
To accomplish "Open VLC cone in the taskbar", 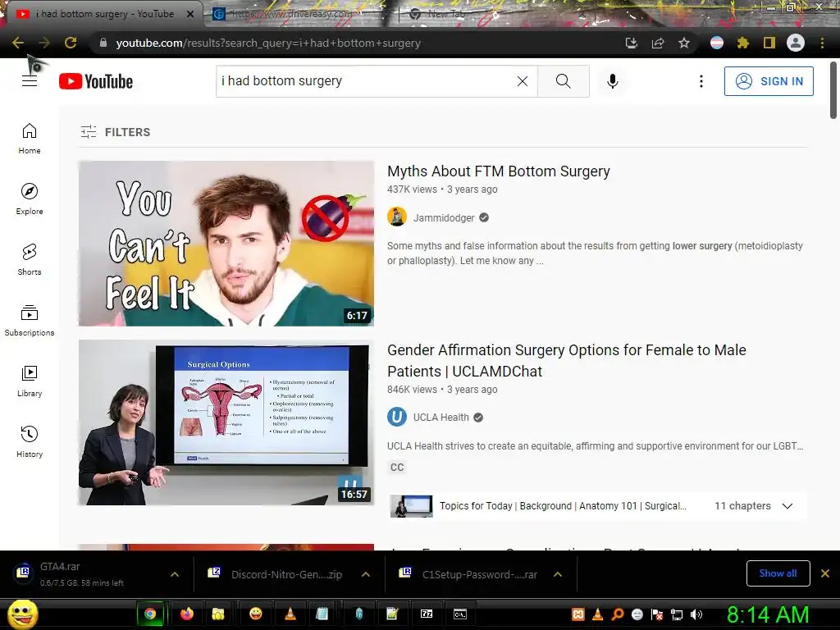I will click(290, 614).
